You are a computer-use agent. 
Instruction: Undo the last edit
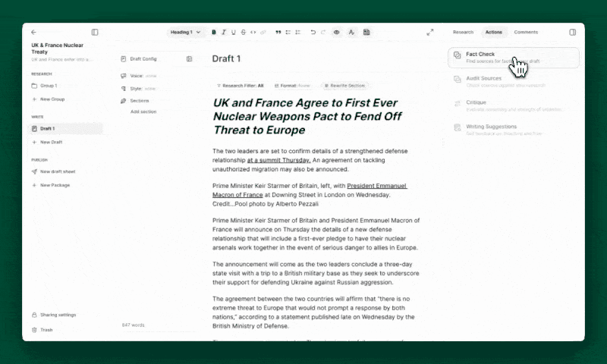point(313,32)
